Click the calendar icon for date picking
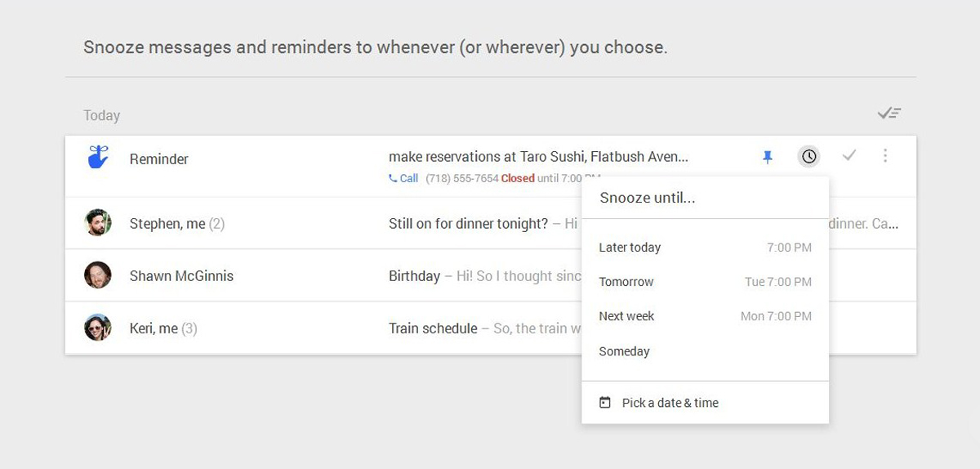 pyautogui.click(x=605, y=403)
